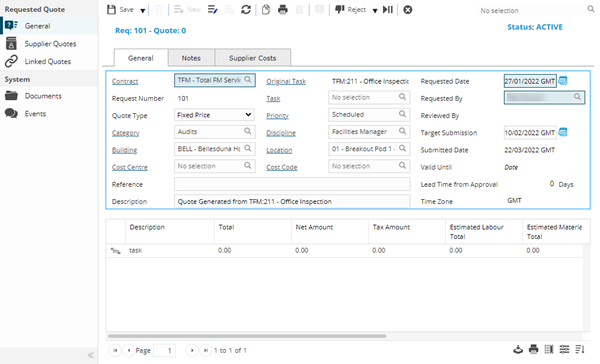
Task: Open calendar picker for Target Submission
Action: [563, 132]
